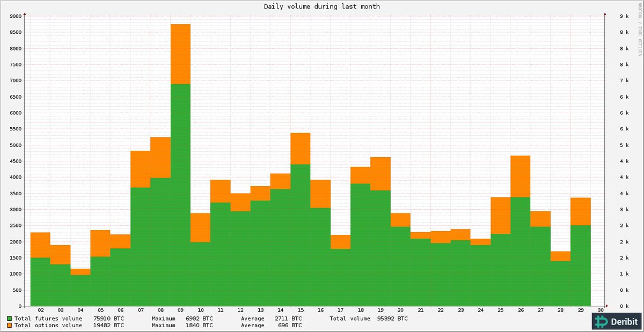This screenshot has width=644, height=332.
Task: Click the '6902 BTC' maximum value
Action: point(199,319)
